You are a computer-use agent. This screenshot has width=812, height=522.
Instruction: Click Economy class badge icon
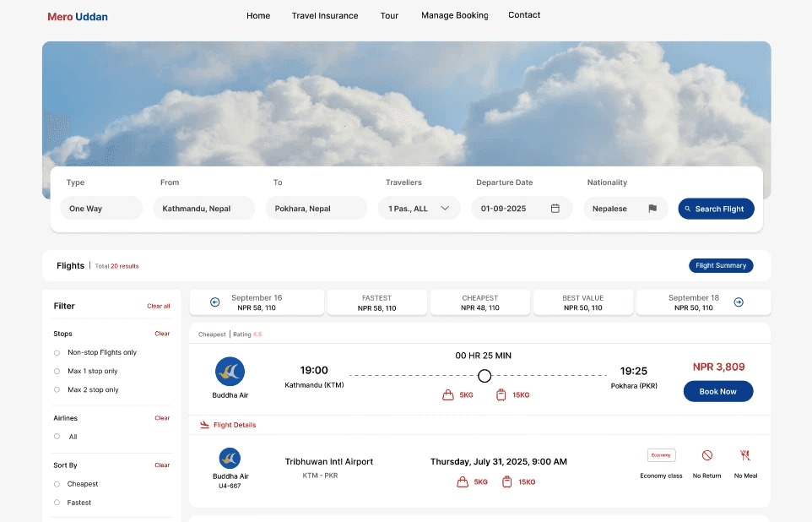click(x=661, y=455)
